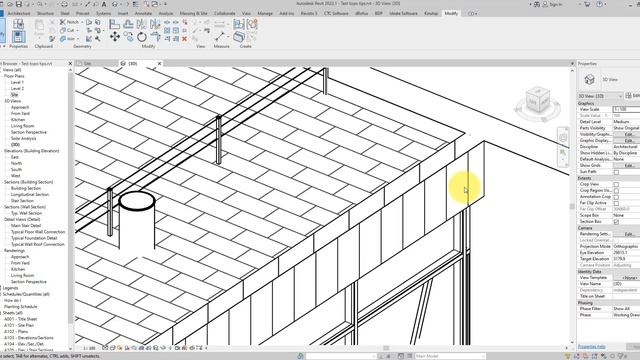Screen dimensions: 640x360
Task: Open the Properties palette button in ribbon
Action: coord(18,37)
